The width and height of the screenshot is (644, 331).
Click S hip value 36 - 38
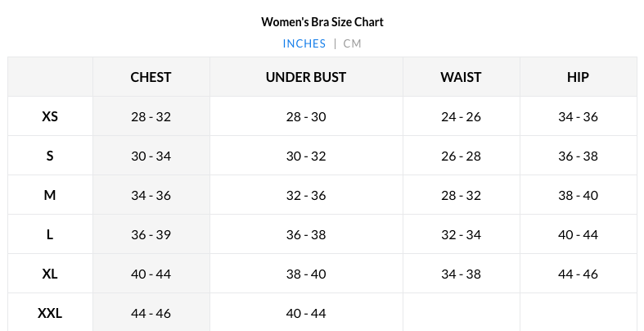click(578, 156)
